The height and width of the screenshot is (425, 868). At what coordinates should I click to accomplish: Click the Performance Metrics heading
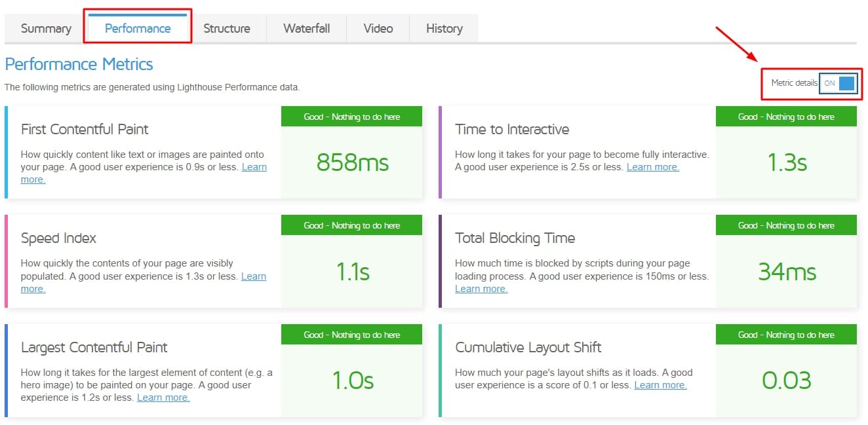79,64
